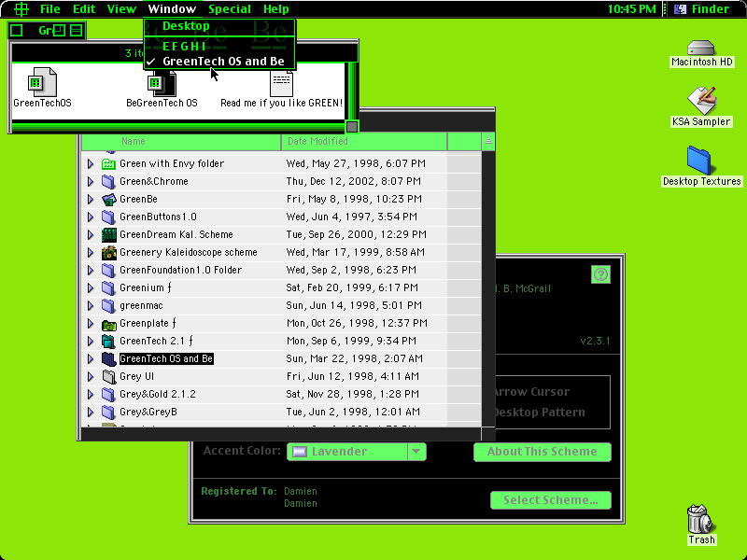Click the GreenFoundation1.0 Folder icon
Screen dimensions: 747x560
point(108,270)
